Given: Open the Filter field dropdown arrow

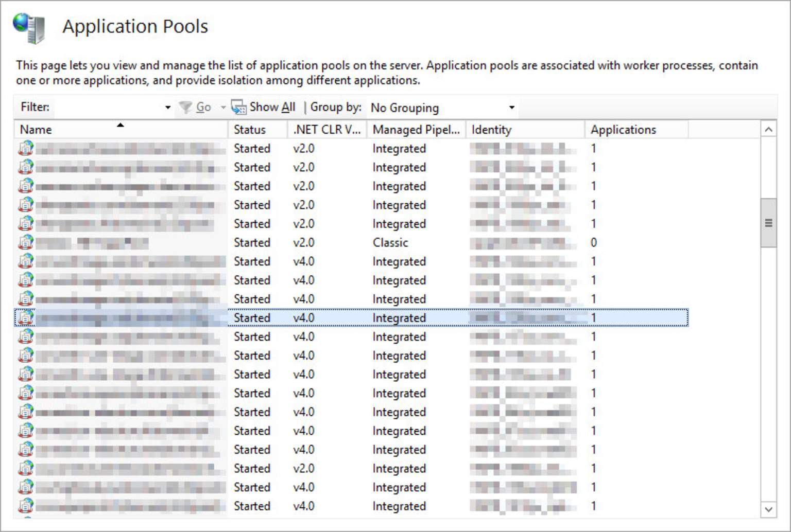Looking at the screenshot, I should tap(167, 108).
